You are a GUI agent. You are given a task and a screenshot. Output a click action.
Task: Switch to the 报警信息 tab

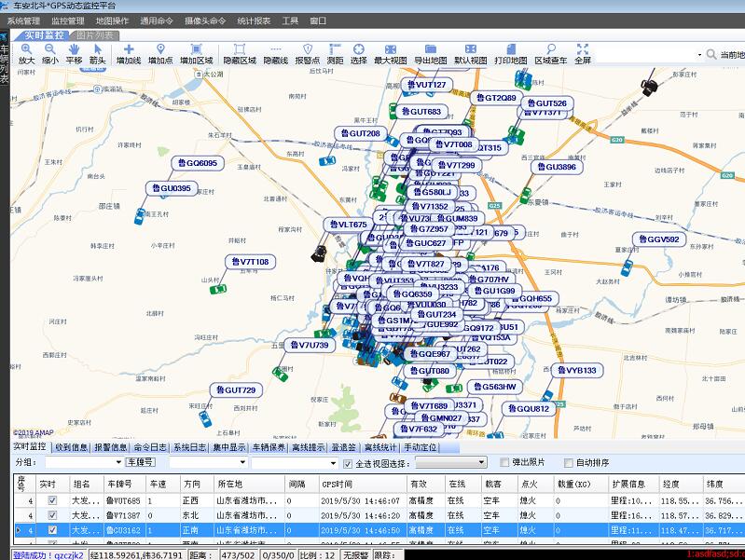111,447
